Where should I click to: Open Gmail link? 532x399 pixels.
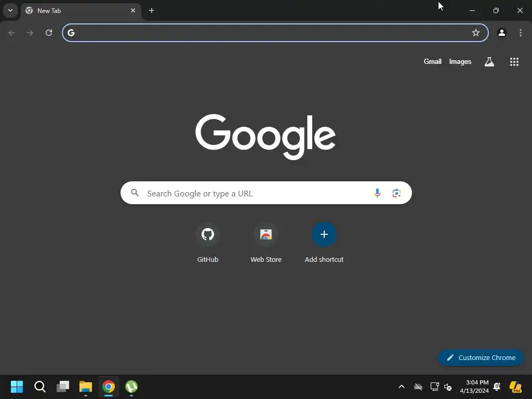433,61
